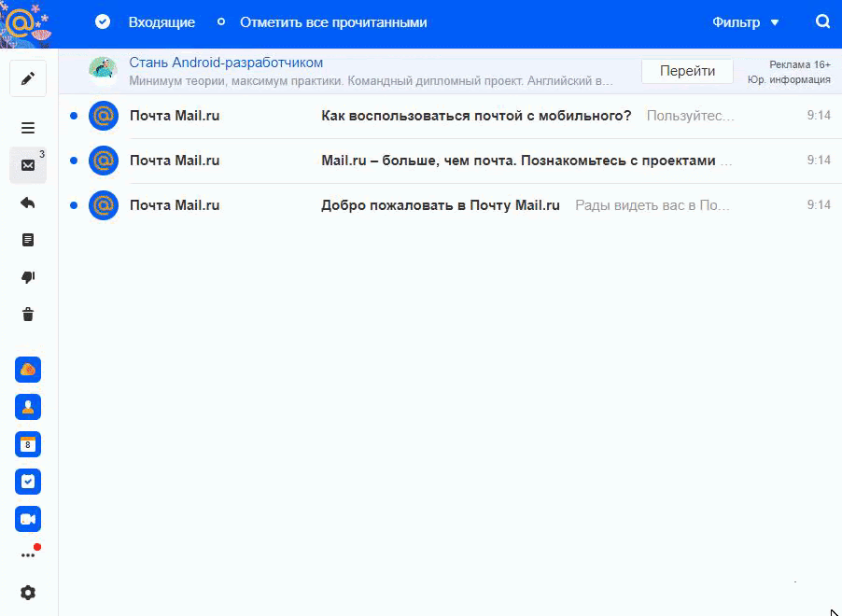Open the Inbox envelope icon with the 3 badge
The image size is (842, 616).
(x=28, y=165)
